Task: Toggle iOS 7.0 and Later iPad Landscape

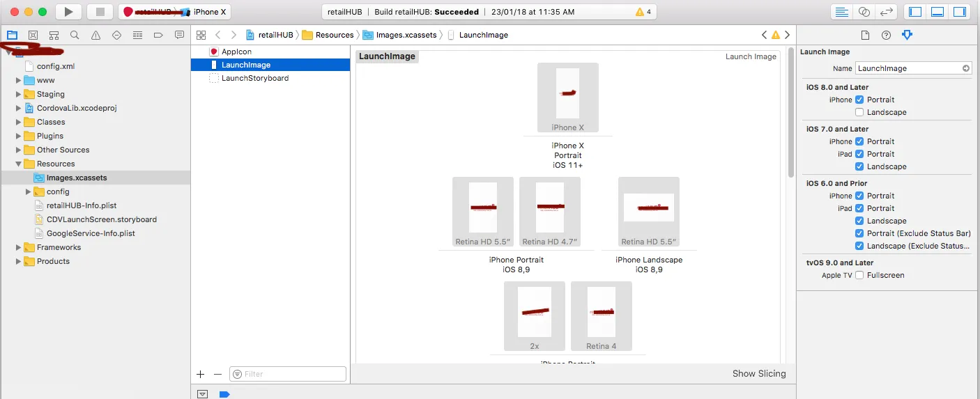Action: tap(859, 166)
